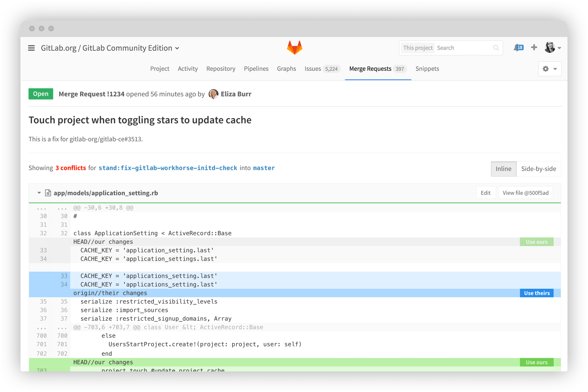Open the Eliza Burr author link

(236, 94)
